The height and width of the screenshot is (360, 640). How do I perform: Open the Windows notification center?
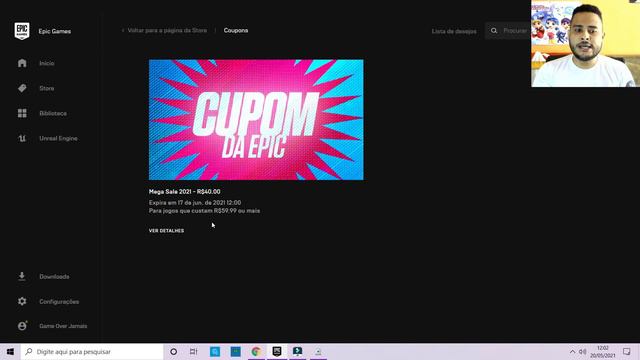[627, 351]
